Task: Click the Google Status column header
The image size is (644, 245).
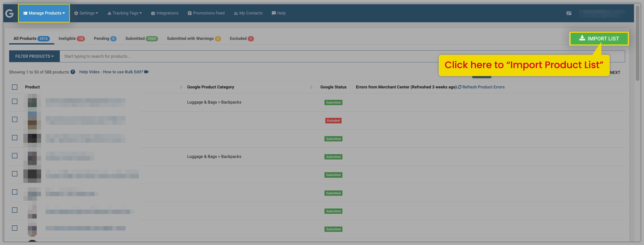Action: pyautogui.click(x=333, y=87)
